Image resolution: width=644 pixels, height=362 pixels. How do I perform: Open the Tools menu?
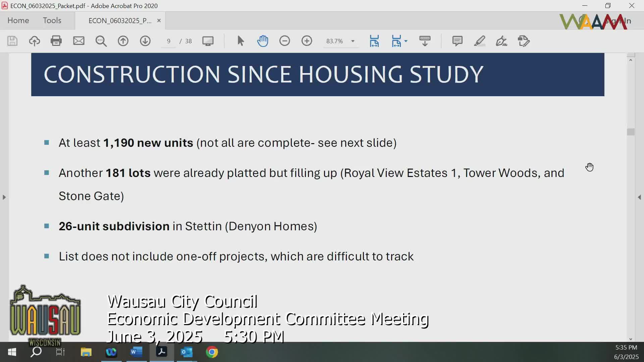tap(52, 20)
